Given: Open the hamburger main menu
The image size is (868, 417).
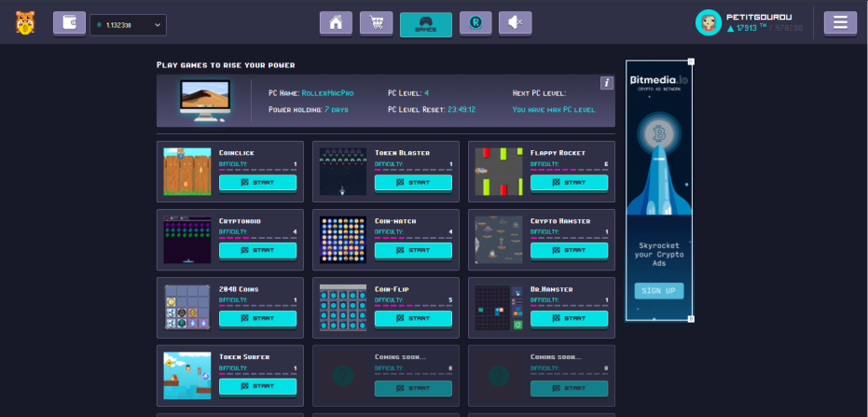Looking at the screenshot, I should [840, 23].
